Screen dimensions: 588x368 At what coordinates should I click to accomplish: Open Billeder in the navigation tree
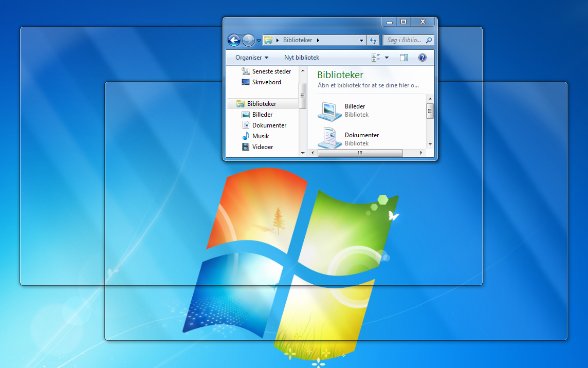coord(262,115)
